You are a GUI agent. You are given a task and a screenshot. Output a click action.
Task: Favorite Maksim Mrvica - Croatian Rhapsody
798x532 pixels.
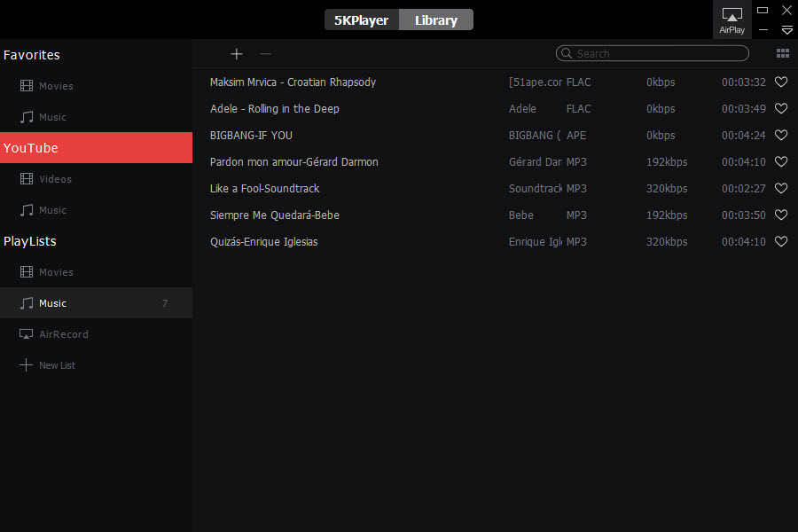tap(781, 82)
